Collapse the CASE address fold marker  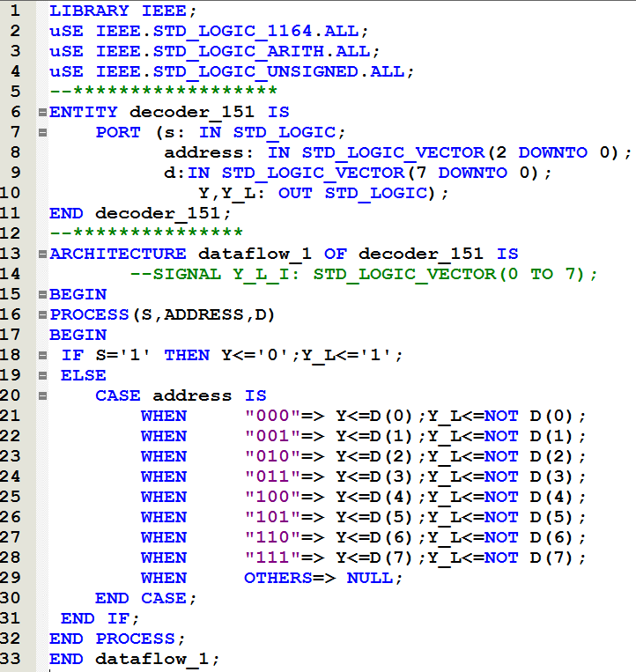(42, 396)
